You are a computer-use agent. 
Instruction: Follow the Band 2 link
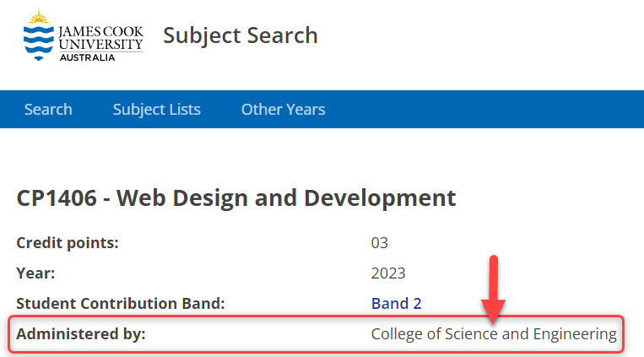click(397, 303)
